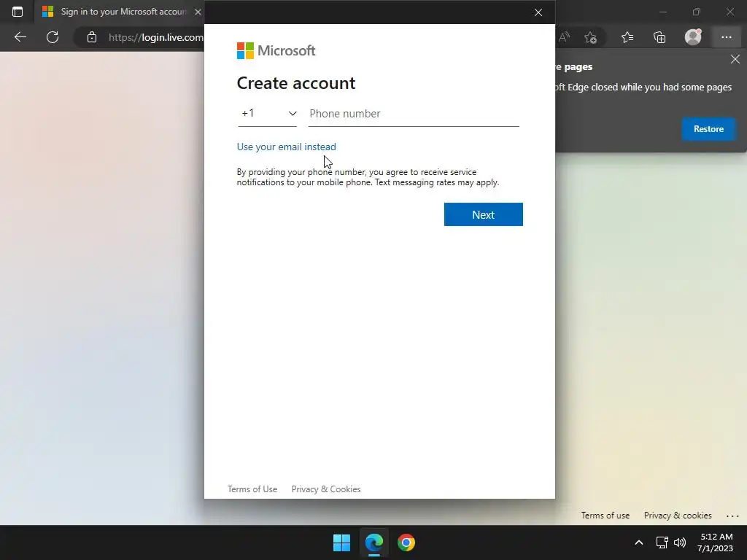The width and height of the screenshot is (747, 560).
Task: Click the network icon in the system tray
Action: coord(662,542)
